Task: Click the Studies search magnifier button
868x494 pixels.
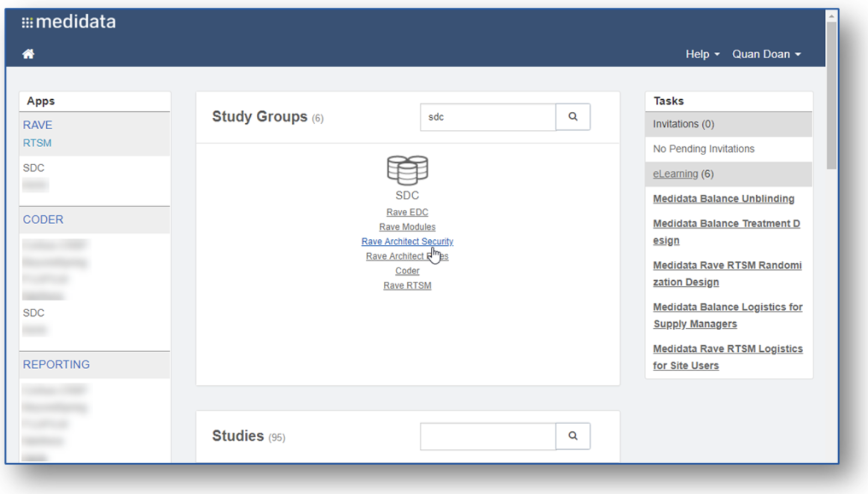Action: pos(572,436)
